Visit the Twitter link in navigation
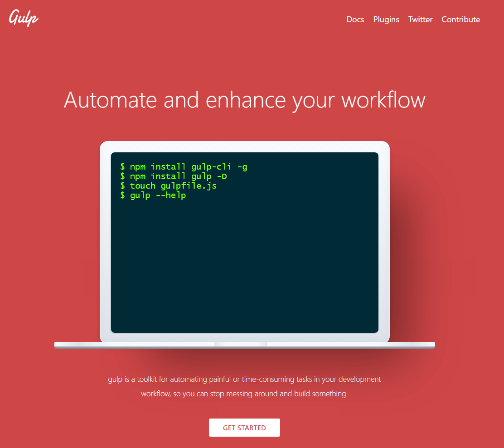Viewport: 504px width, 448px height. pyautogui.click(x=421, y=19)
